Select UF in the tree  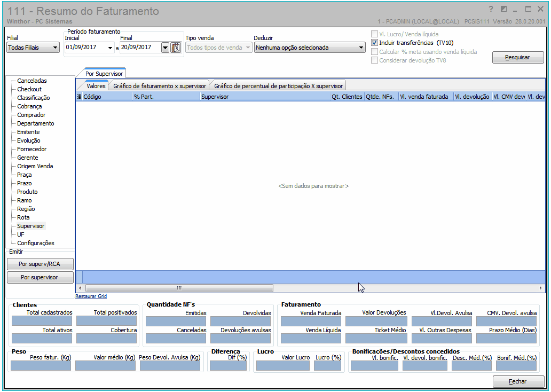[x=21, y=234]
